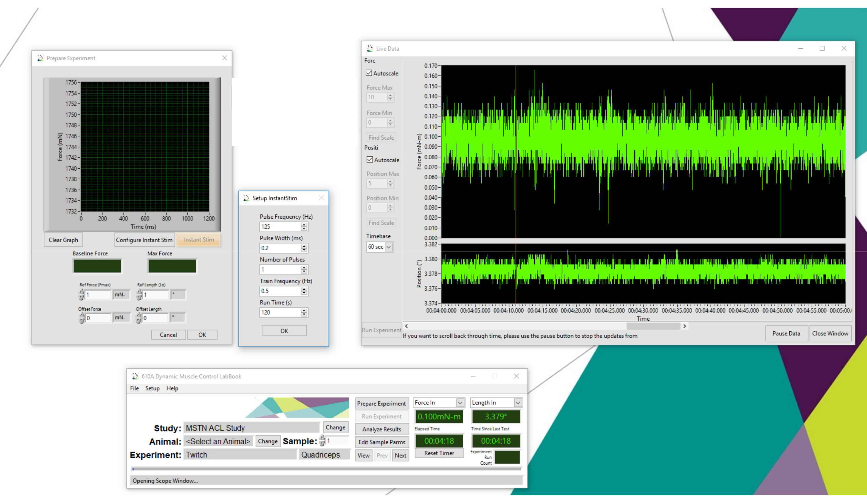Open the Help menu
This screenshot has width=867, height=504.
(172, 388)
